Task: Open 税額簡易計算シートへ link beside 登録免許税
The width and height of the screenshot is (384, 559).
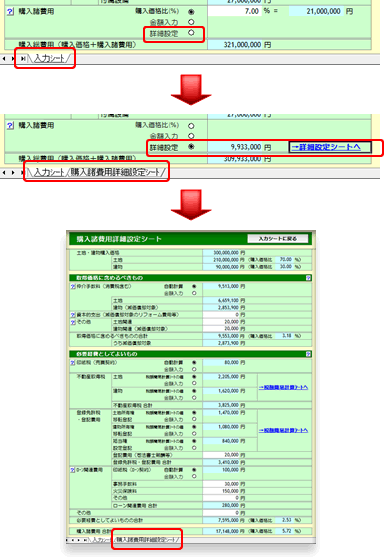Action: (x=283, y=430)
